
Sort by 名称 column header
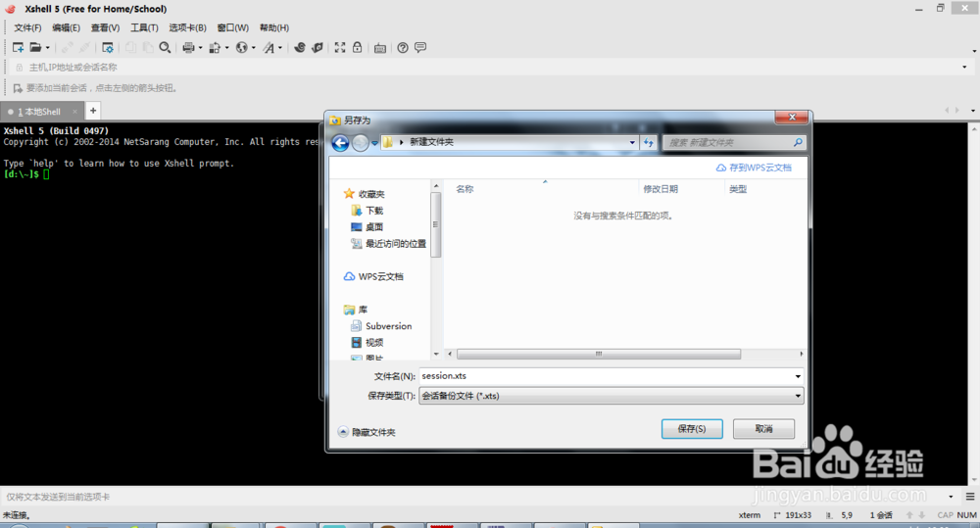pos(465,189)
